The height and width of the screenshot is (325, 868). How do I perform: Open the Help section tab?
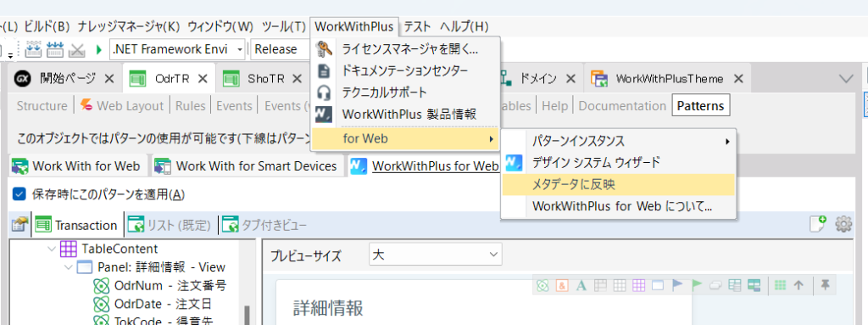554,106
